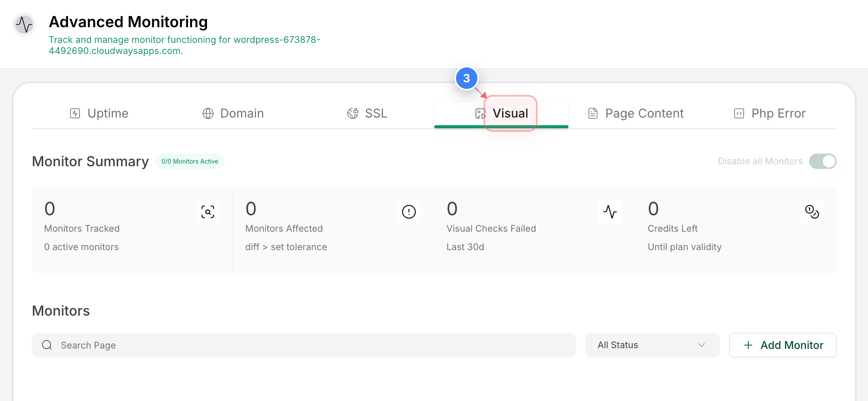Click the Monitors Affected label
The image size is (868, 401).
point(284,229)
